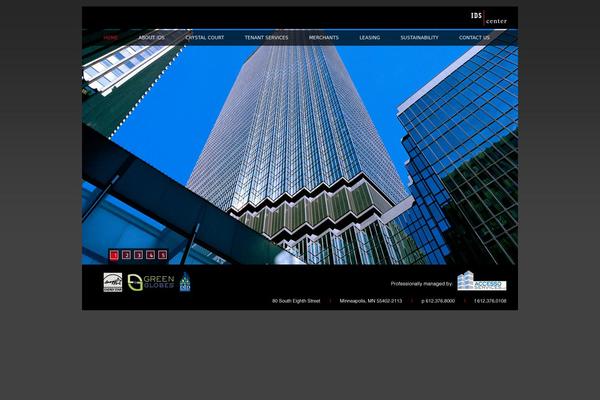Show slide 3 of the slideshow

(139, 255)
